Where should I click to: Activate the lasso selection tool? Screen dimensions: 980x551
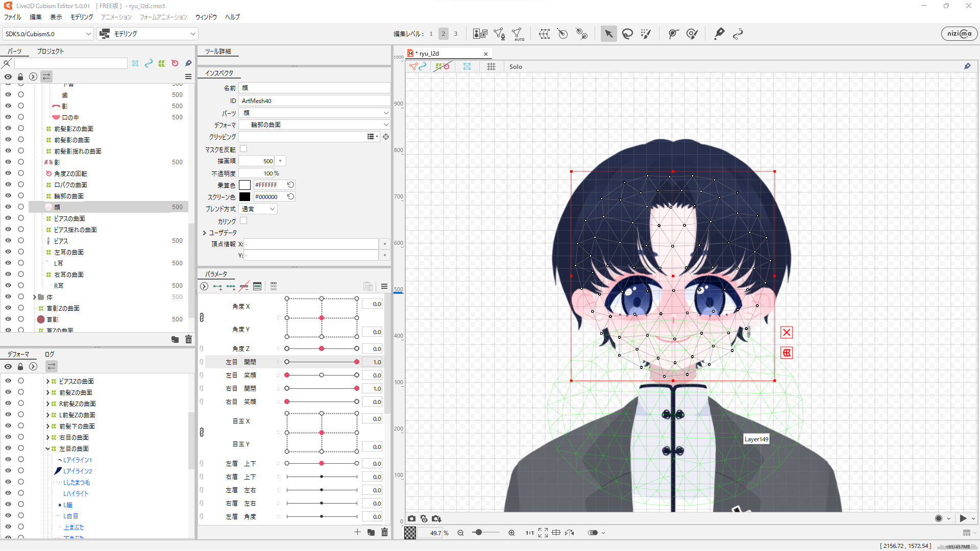(627, 34)
